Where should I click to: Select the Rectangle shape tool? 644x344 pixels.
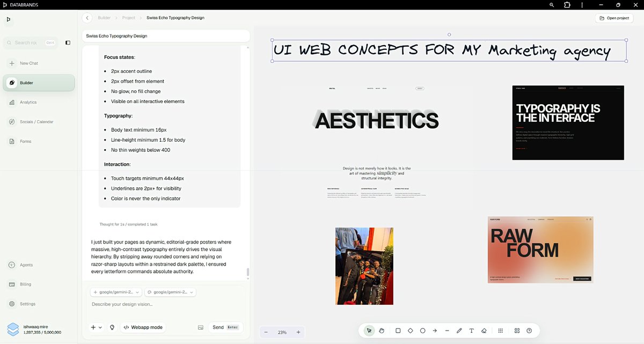coord(398,331)
